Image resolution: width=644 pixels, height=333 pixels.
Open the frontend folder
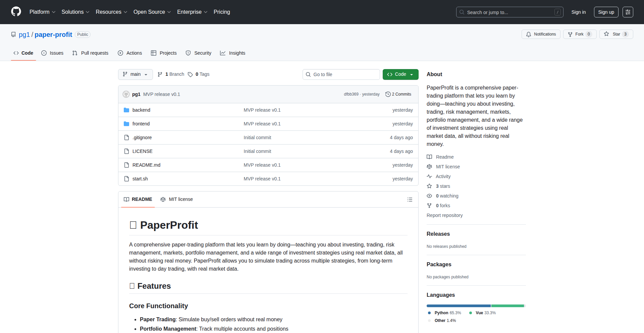coord(141,123)
